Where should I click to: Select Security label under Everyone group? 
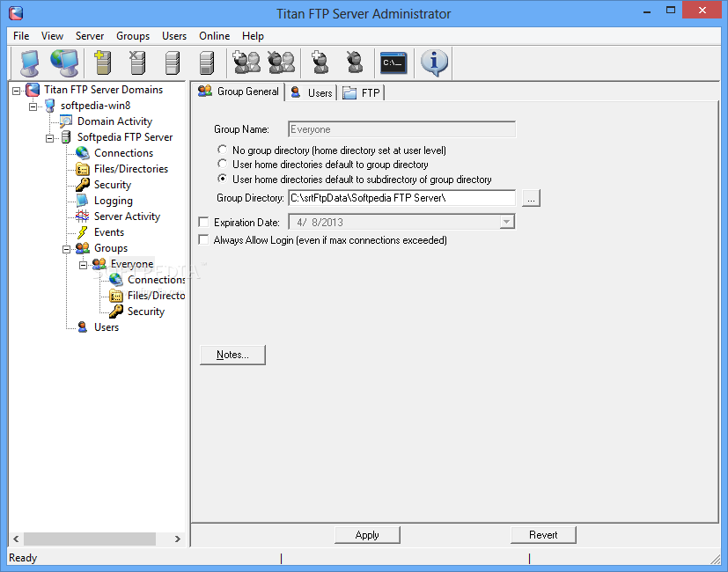146,311
